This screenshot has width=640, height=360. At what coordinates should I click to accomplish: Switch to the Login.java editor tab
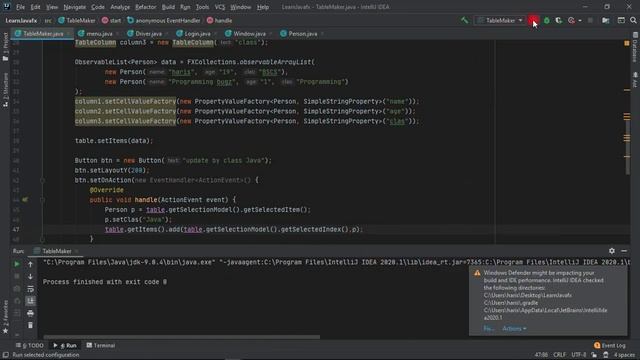[x=197, y=34]
